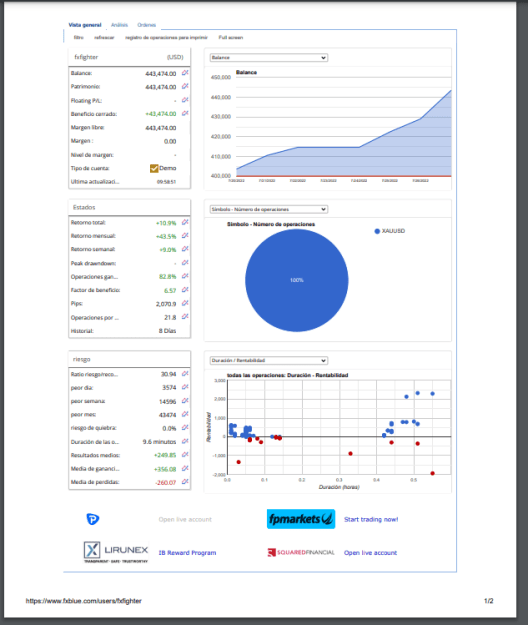Click the icon beside Retorno total
Screen dimensions: 528x625
coord(185,222)
